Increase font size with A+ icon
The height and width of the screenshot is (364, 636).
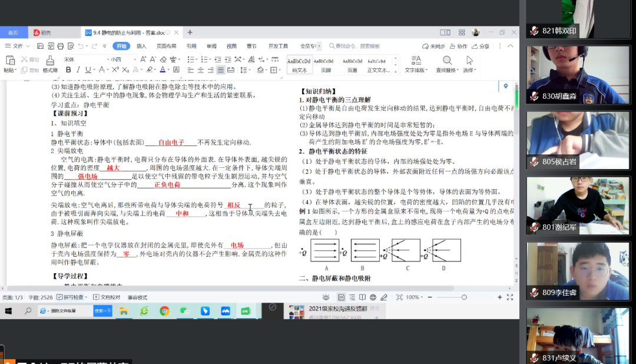pyautogui.click(x=143, y=59)
